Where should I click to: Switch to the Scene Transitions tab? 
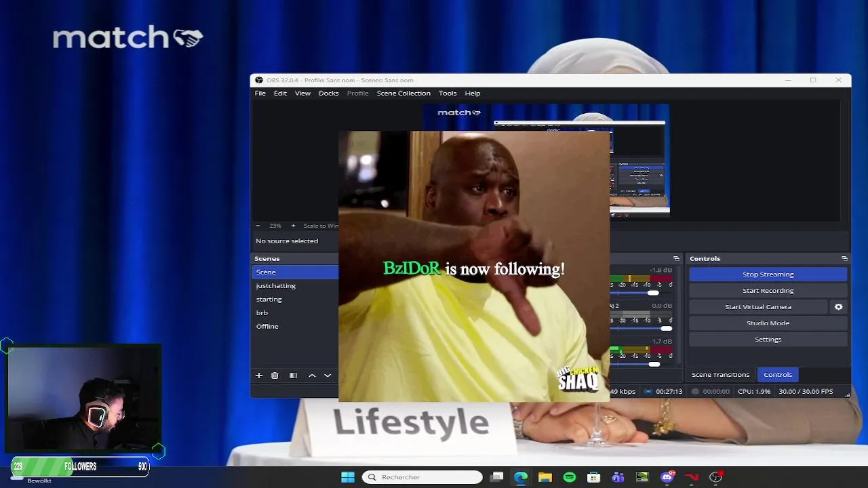[720, 374]
